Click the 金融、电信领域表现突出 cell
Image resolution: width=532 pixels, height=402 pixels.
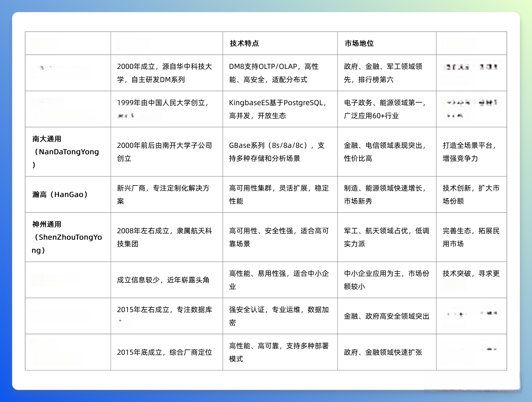[387, 152]
